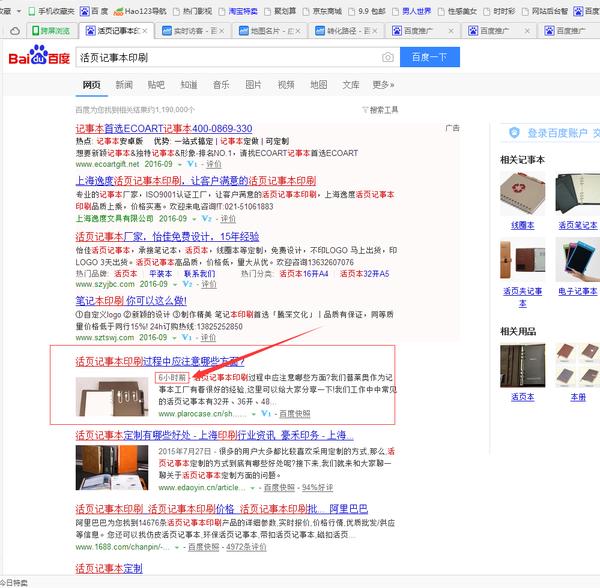
Task: Switch to the 转化路径 browser tab
Action: point(346,31)
